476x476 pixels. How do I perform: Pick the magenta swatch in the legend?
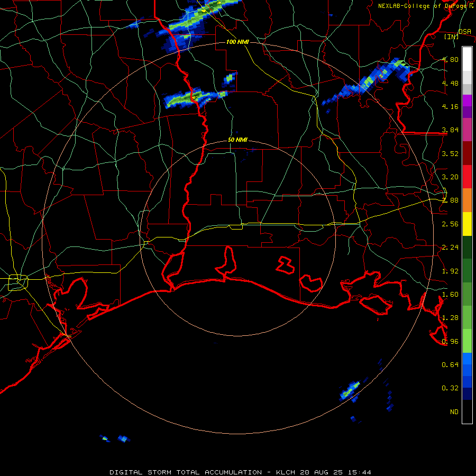(x=467, y=100)
